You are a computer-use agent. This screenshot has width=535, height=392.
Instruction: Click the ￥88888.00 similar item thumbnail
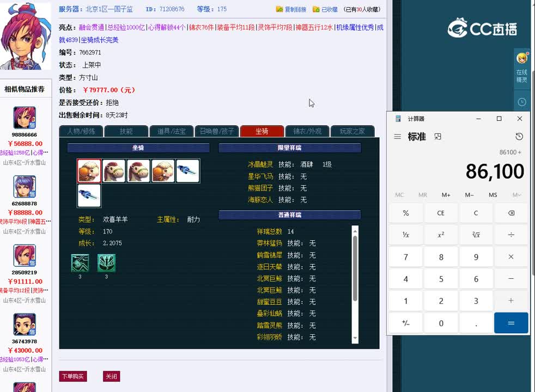[25, 186]
